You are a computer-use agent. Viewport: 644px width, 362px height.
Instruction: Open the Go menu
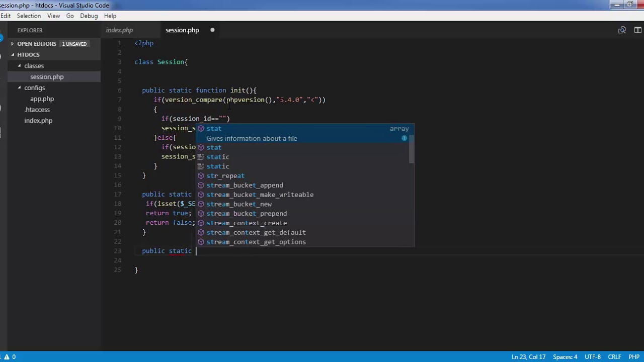pyautogui.click(x=70, y=16)
